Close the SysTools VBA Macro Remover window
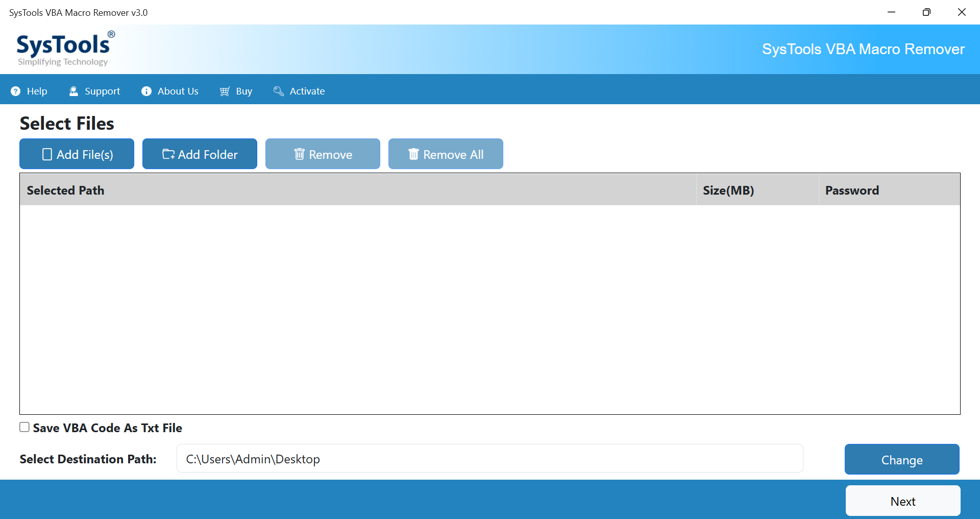This screenshot has height=519, width=980. pyautogui.click(x=962, y=12)
